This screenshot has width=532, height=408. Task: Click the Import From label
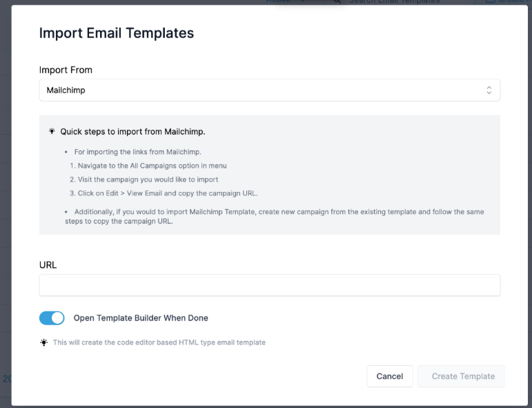[x=66, y=70]
